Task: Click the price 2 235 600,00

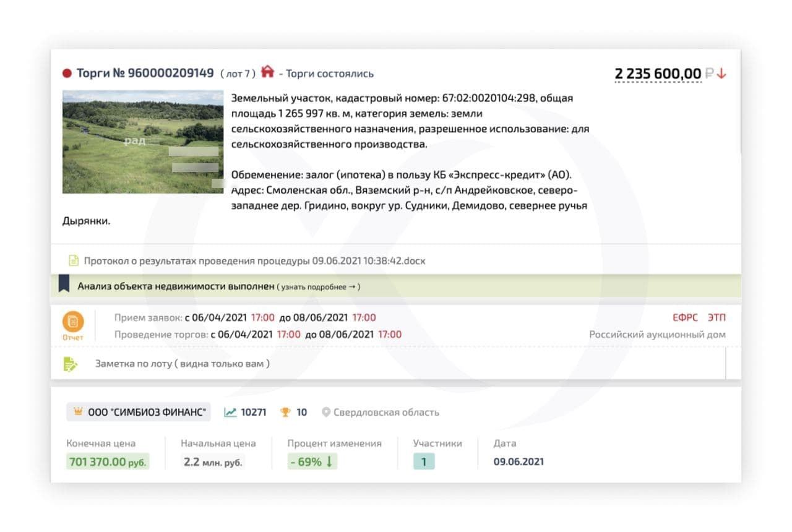Action: click(x=658, y=74)
